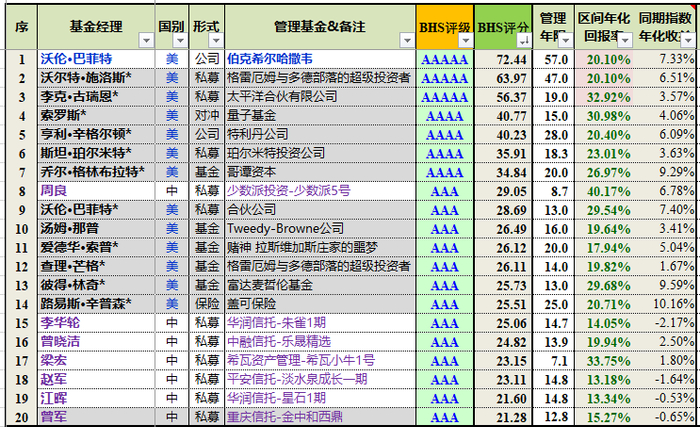Image resolution: width=700 pixels, height=427 pixels.
Task: Click the cell 沃伦•巴菲特* in row 9
Action: [x=96, y=209]
